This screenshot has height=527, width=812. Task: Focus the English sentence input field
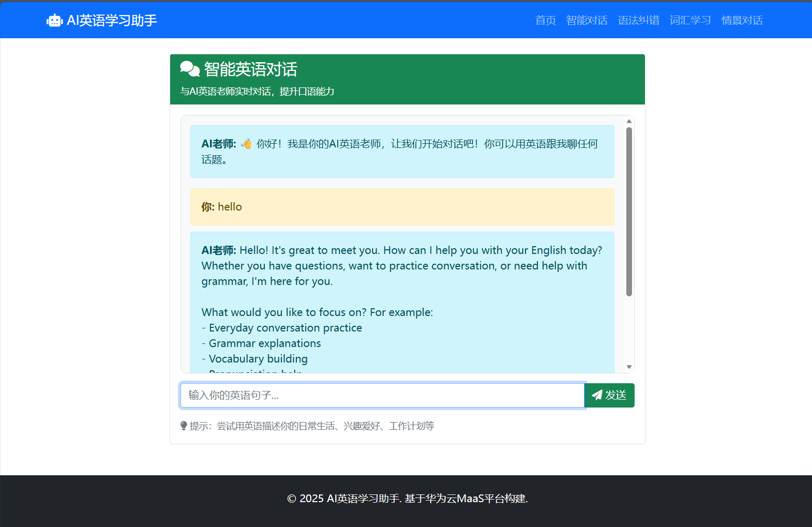(x=382, y=396)
